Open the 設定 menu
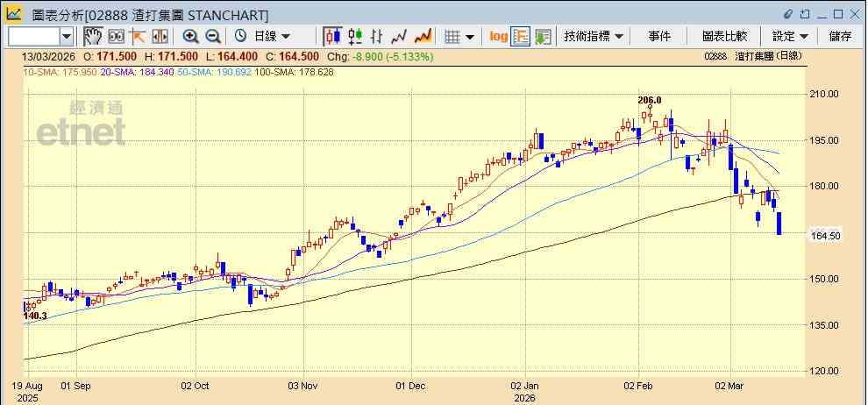The image size is (868, 405). coord(791,37)
